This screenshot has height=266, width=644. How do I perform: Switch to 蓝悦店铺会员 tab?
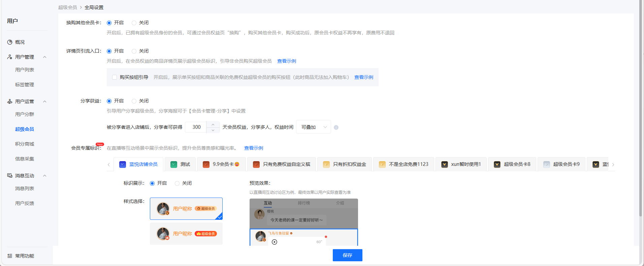click(x=138, y=164)
